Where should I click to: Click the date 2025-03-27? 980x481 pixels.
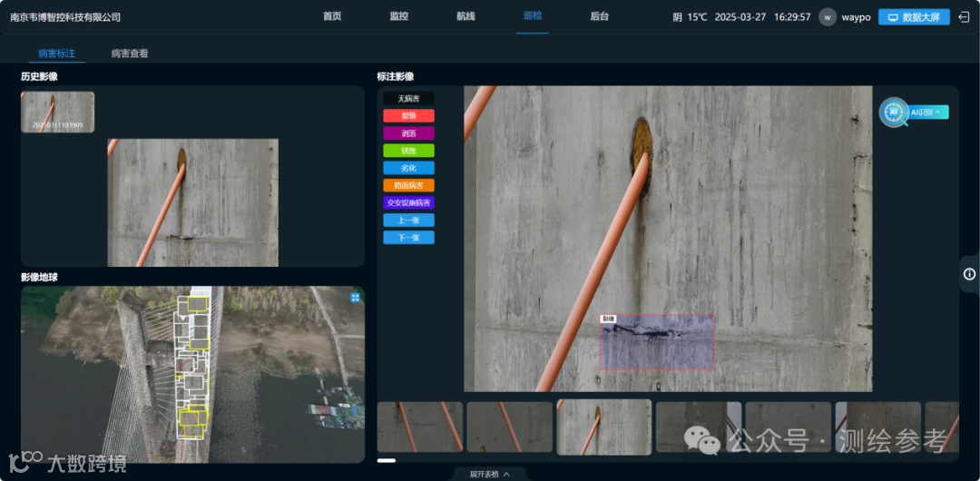point(740,17)
